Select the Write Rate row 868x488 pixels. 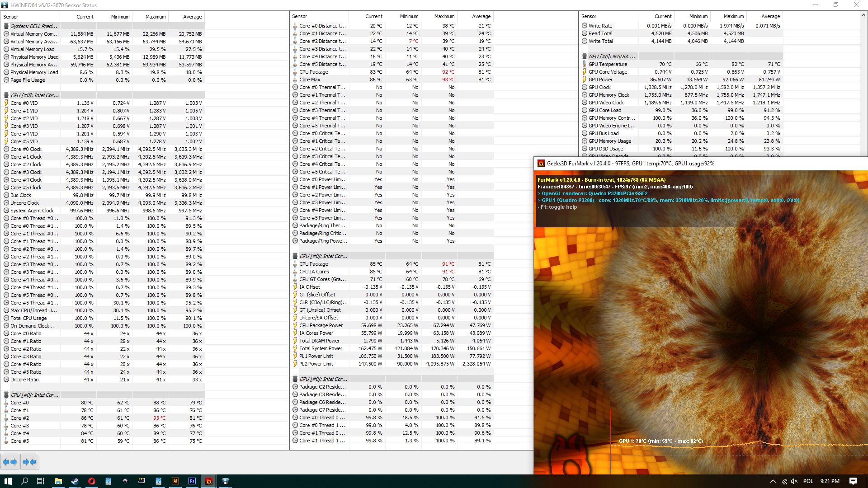pyautogui.click(x=682, y=26)
